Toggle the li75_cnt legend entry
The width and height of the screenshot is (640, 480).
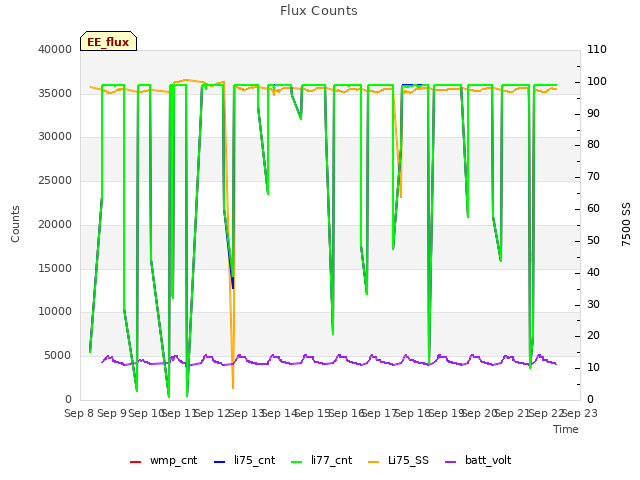tap(244, 460)
